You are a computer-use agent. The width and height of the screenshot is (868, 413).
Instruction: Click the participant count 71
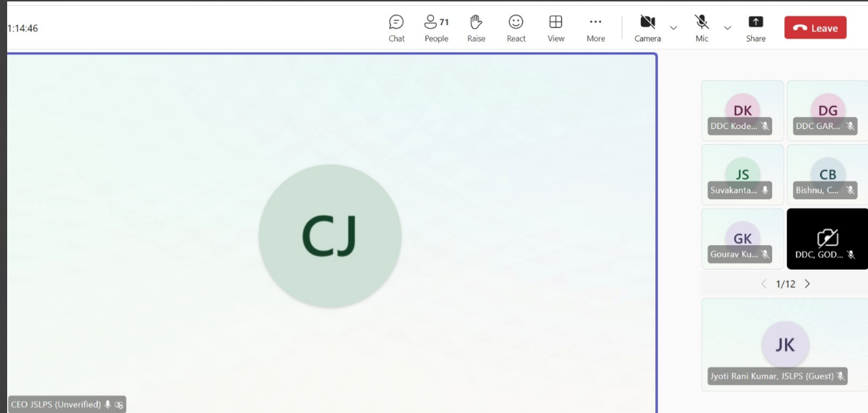coord(444,22)
